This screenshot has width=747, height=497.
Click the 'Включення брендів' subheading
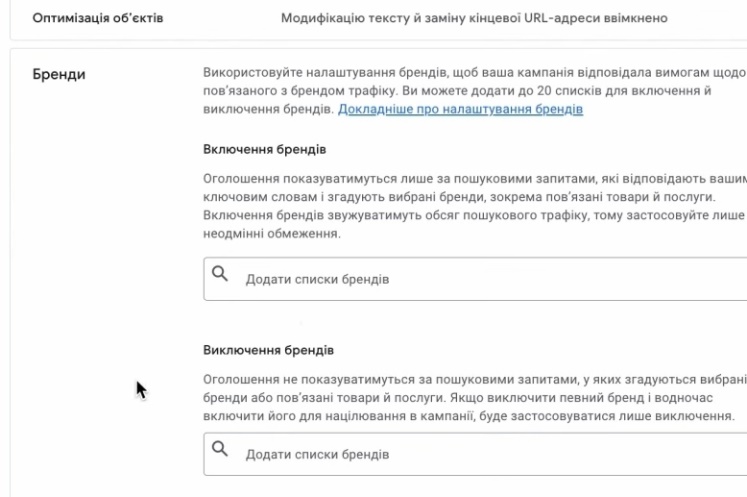pyautogui.click(x=264, y=150)
